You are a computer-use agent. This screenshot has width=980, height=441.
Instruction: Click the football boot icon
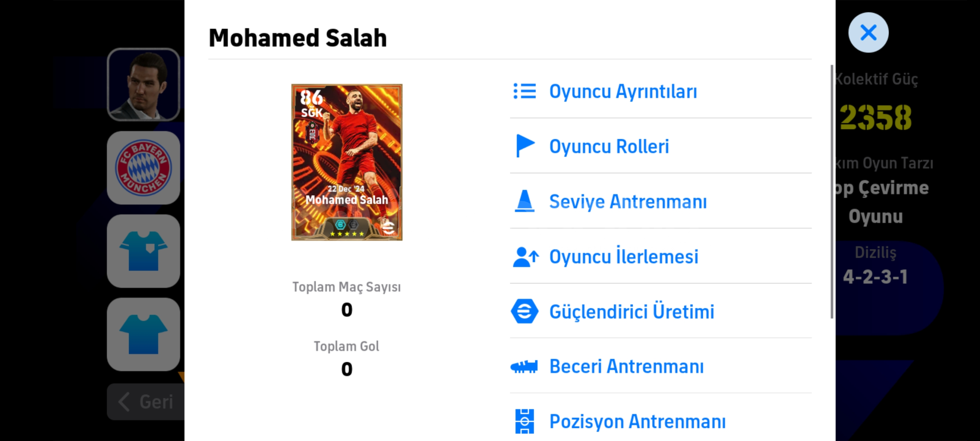pyautogui.click(x=524, y=366)
